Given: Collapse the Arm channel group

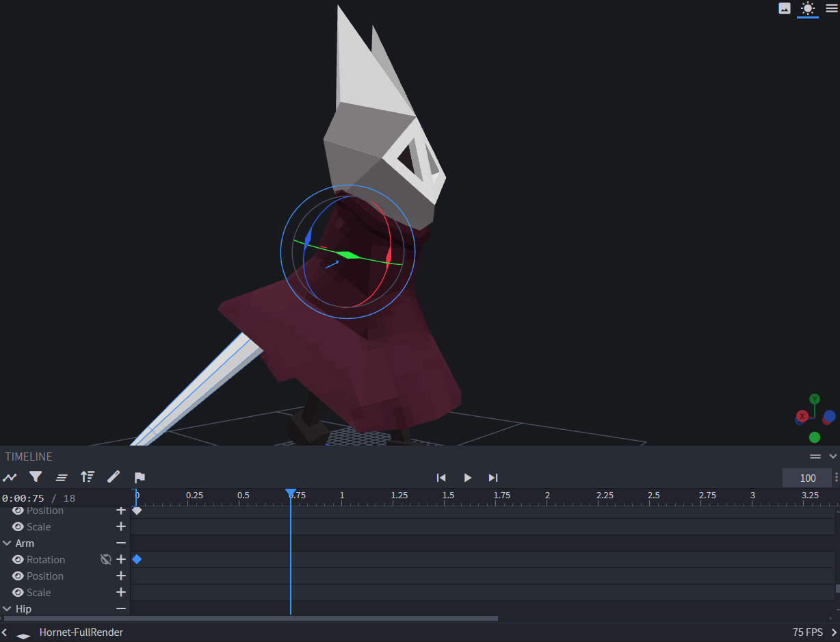Looking at the screenshot, I should (x=8, y=543).
